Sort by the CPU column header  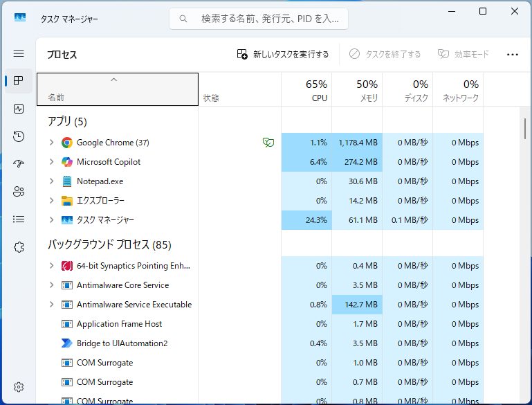[306, 89]
